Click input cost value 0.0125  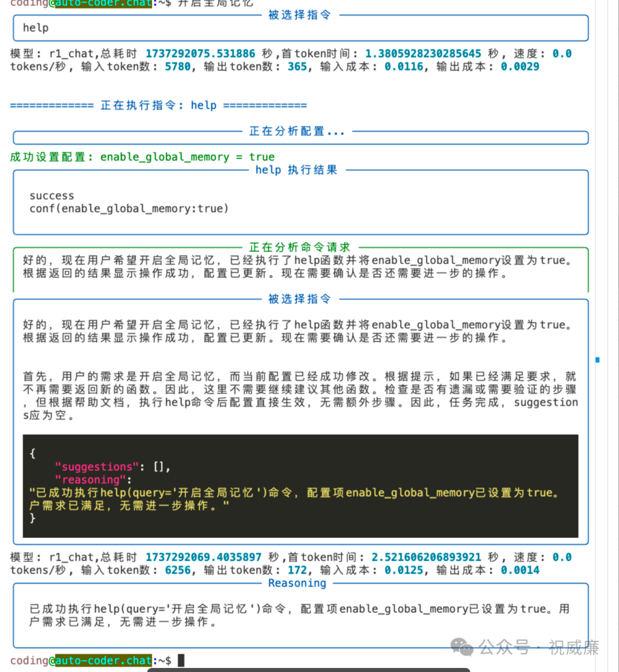403,570
